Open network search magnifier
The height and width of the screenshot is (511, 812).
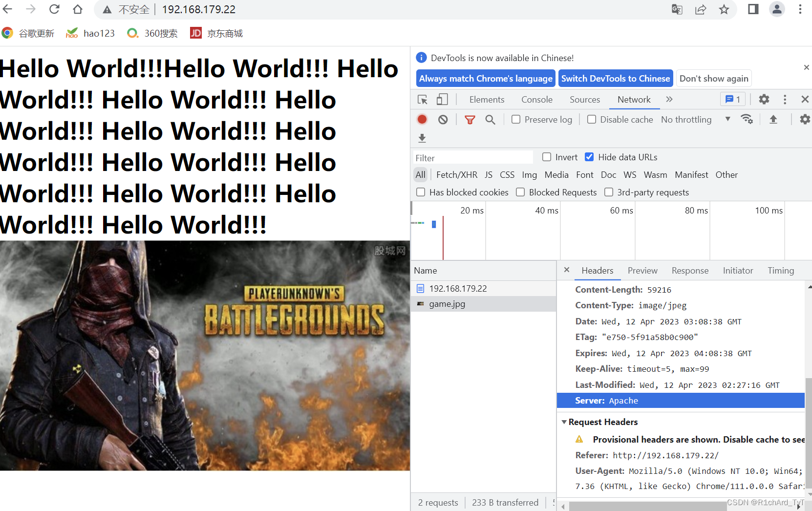[490, 120]
